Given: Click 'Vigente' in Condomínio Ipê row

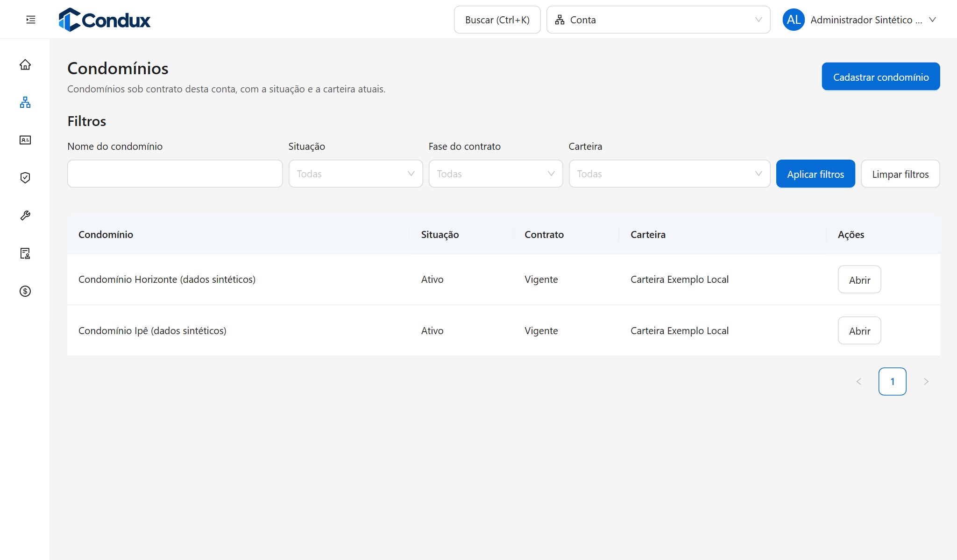Looking at the screenshot, I should [541, 331].
